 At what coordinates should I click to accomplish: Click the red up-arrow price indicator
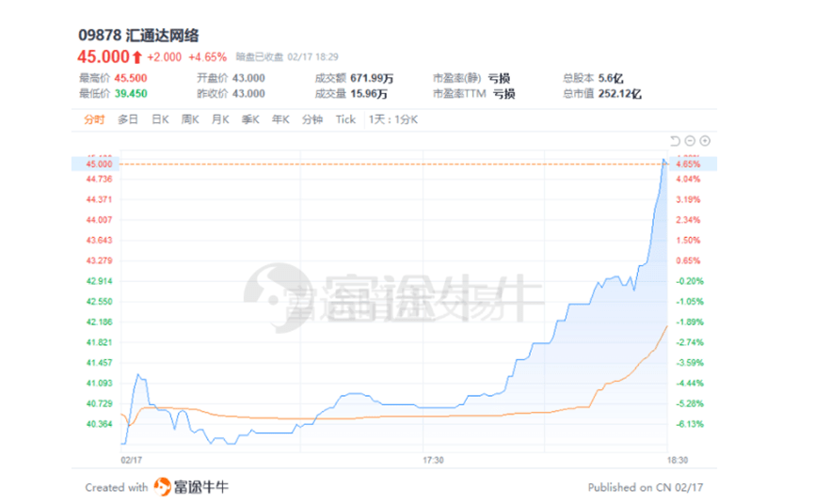[137, 56]
